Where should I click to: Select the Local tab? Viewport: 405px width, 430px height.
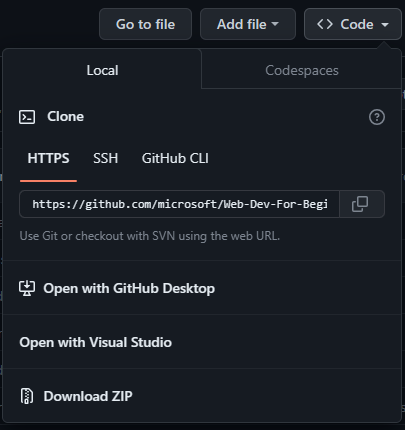click(102, 70)
